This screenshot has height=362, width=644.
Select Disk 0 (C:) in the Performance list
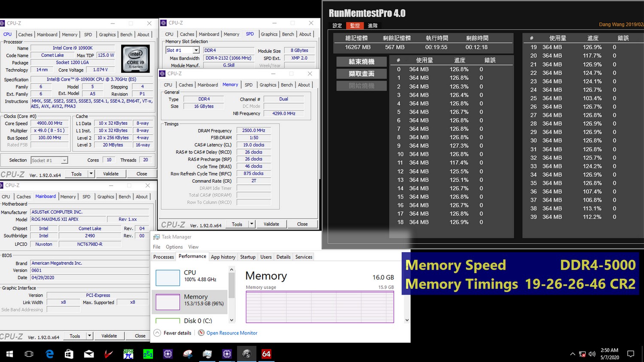189,320
